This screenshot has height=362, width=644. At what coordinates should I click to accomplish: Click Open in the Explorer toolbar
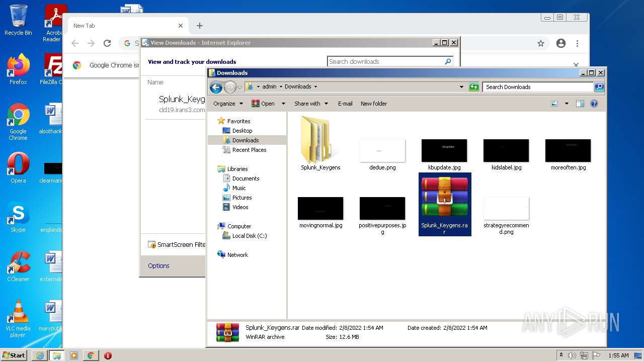coord(264,104)
